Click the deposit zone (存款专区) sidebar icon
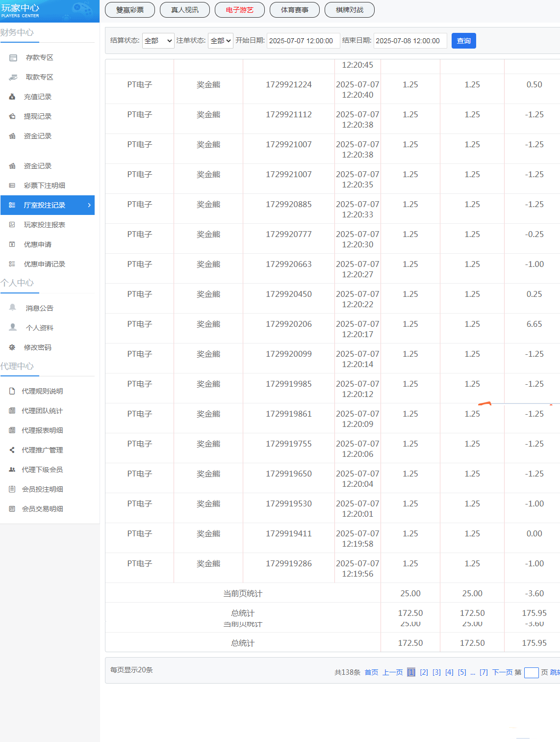Viewport: 560px width, 742px height. tap(13, 58)
